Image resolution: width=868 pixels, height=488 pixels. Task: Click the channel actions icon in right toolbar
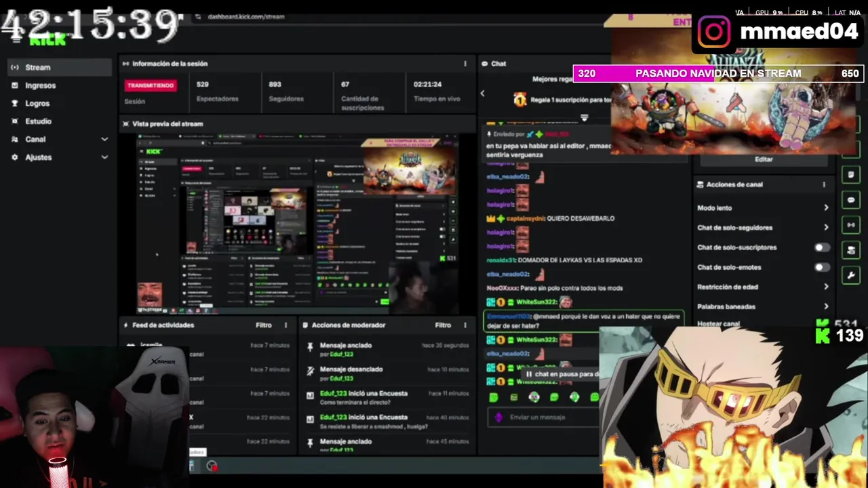(851, 250)
